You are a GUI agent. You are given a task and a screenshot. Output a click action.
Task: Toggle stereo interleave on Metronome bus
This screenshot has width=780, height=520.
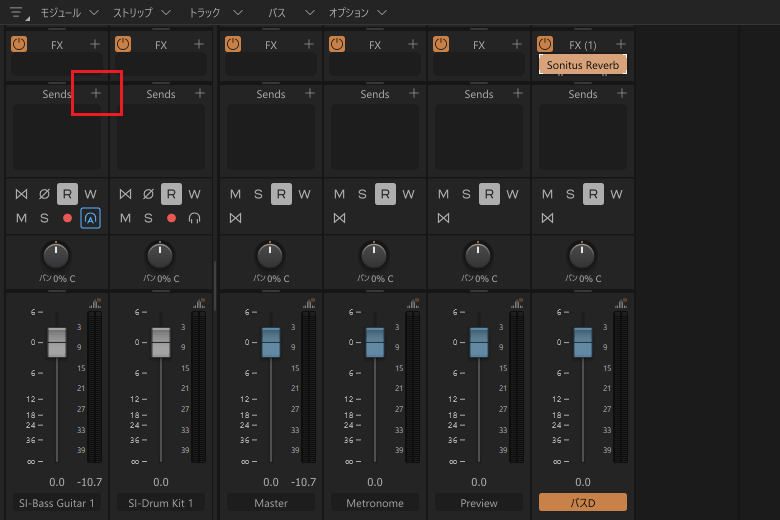point(339,218)
